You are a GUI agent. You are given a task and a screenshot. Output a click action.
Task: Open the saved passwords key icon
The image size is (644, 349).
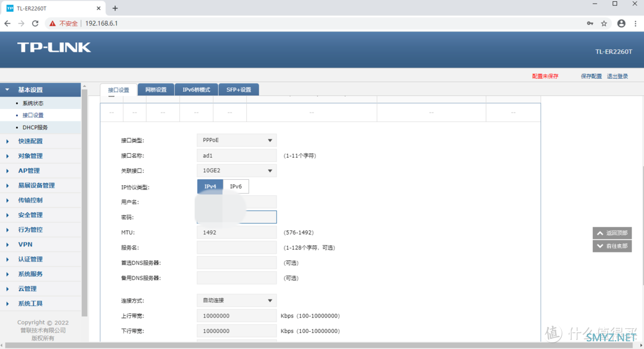590,23
